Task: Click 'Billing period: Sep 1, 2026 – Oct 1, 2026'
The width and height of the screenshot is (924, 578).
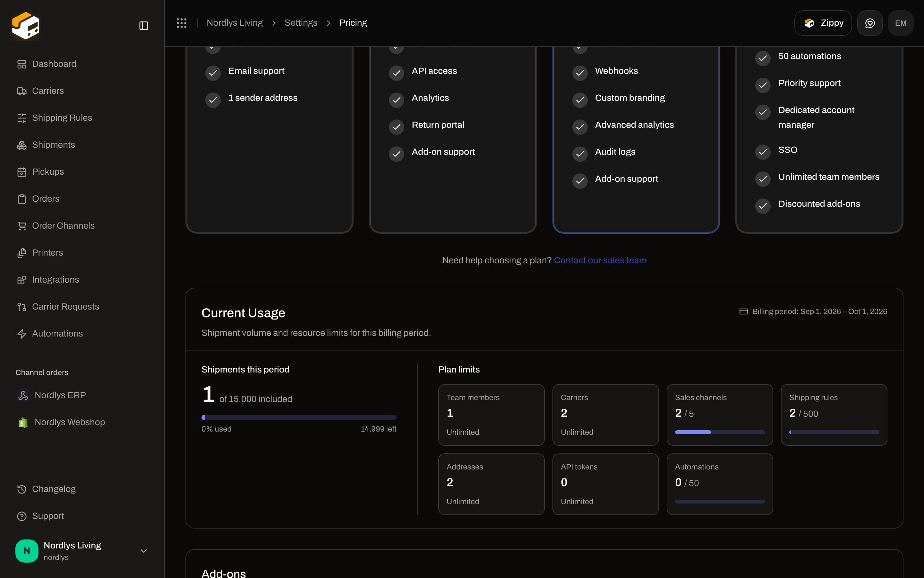Action: 819,311
